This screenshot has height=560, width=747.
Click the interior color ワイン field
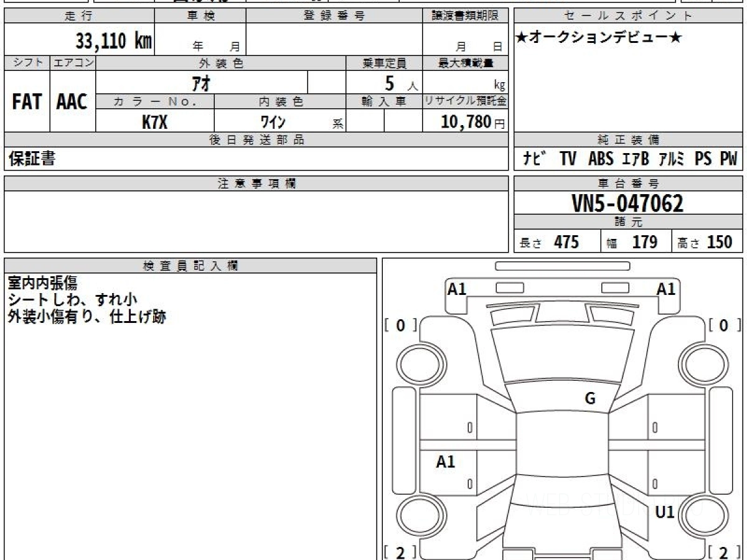pos(273,122)
